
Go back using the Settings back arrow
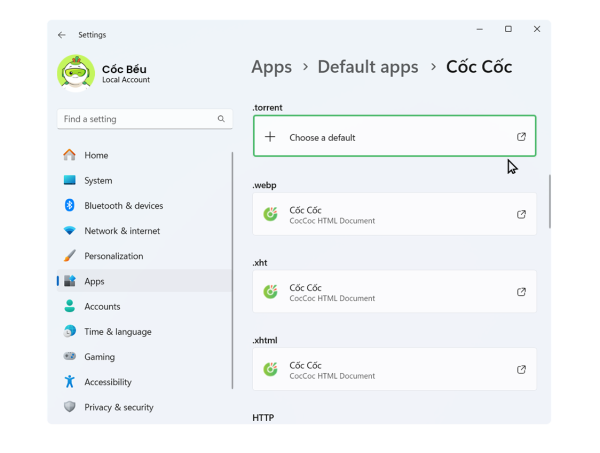(x=62, y=35)
